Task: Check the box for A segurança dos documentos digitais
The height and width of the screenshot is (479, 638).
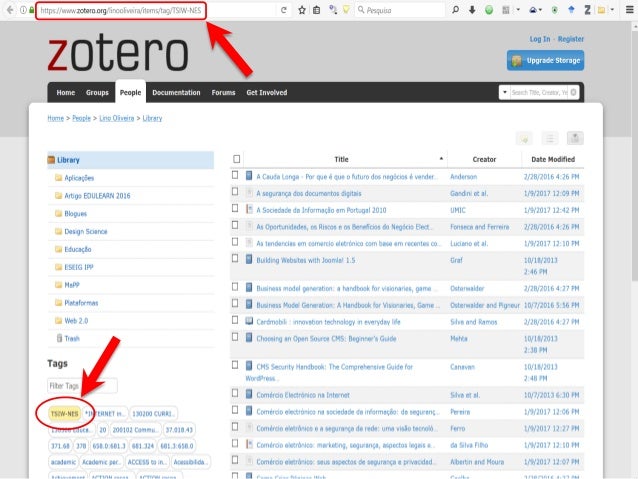Action: click(235, 191)
